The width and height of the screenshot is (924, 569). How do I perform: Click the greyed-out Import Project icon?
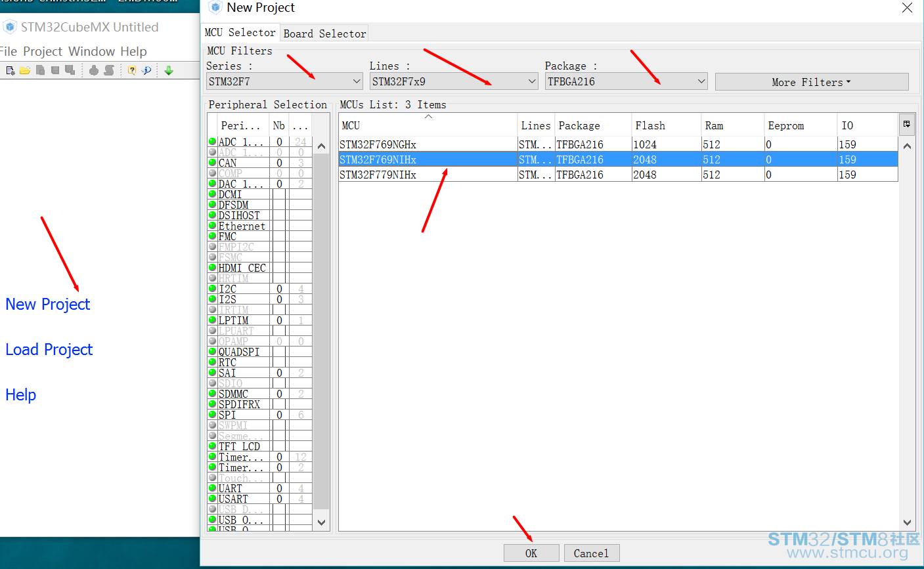40,70
